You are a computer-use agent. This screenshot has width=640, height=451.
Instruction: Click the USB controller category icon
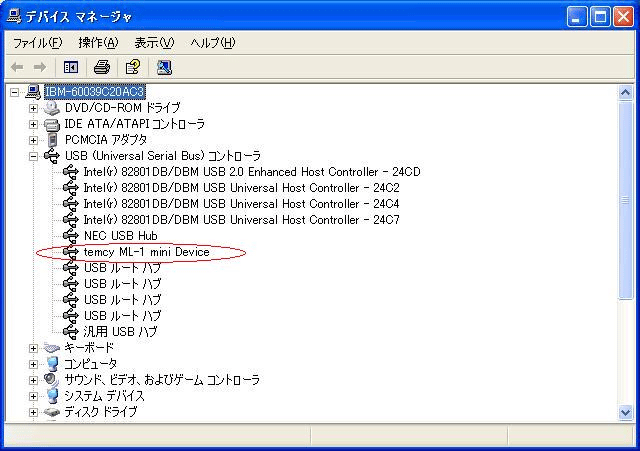52,156
